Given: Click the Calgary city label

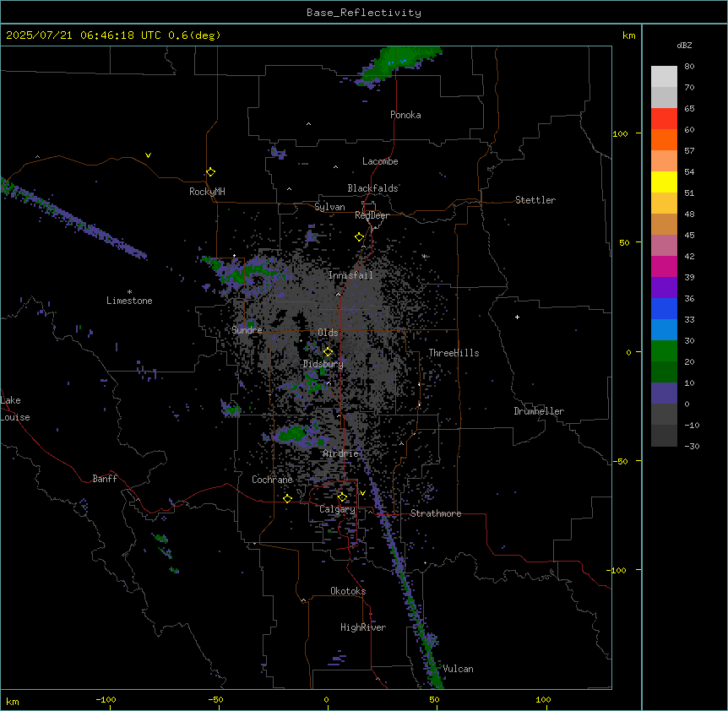Looking at the screenshot, I should click(x=337, y=509).
